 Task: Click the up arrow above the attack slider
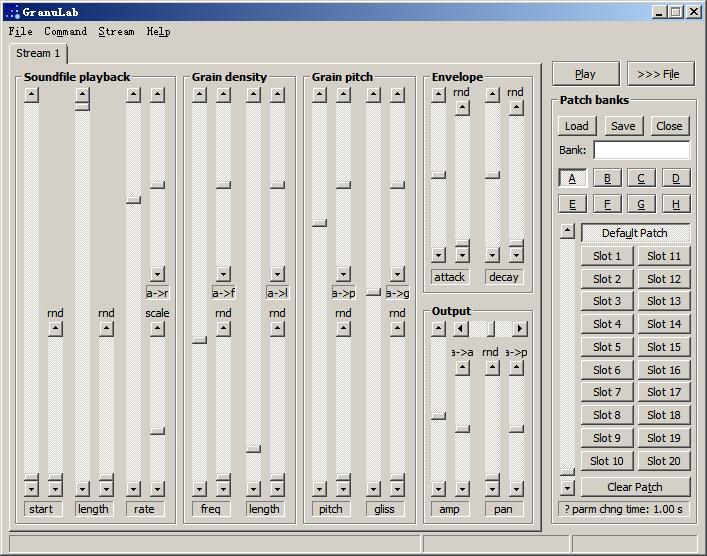(x=438, y=95)
